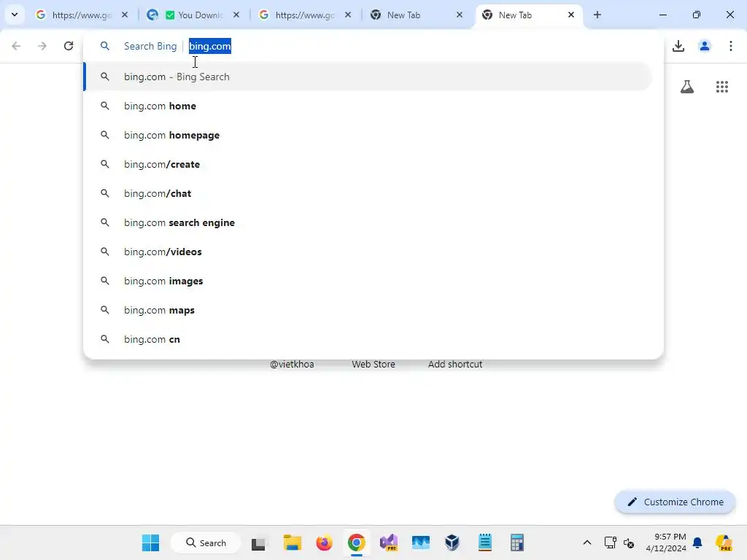Open the @vietkhoa shortcut
747x560 pixels.
[x=292, y=365]
